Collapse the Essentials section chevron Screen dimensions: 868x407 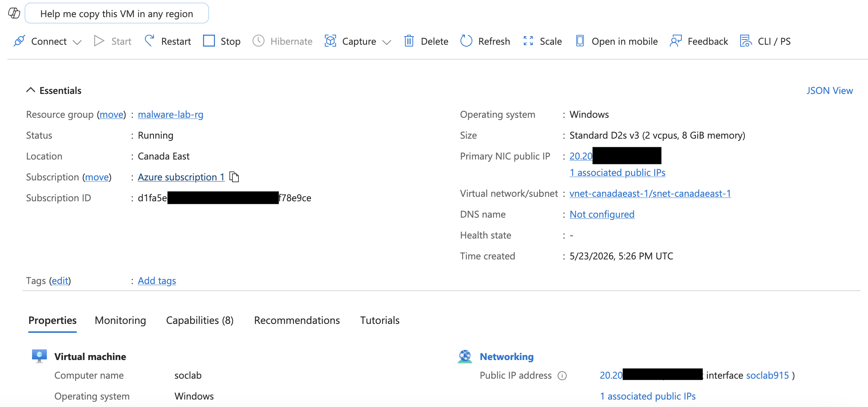click(31, 90)
